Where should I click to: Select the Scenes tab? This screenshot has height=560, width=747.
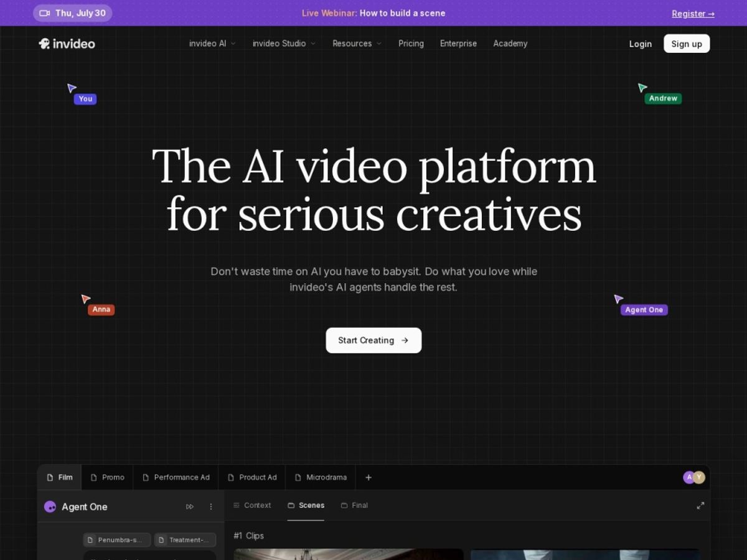[306, 505]
